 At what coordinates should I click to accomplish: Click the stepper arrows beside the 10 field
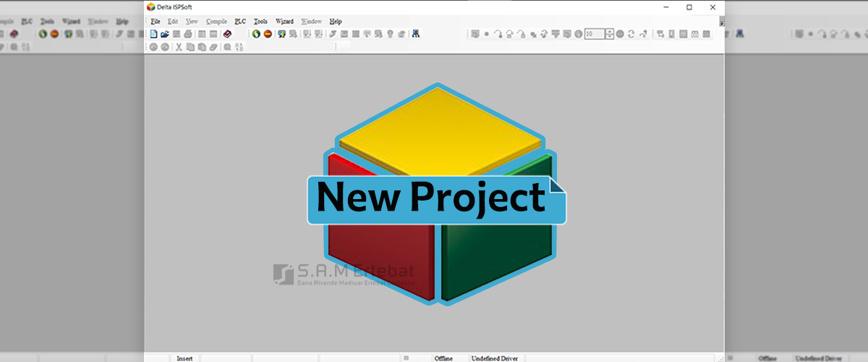tap(610, 34)
